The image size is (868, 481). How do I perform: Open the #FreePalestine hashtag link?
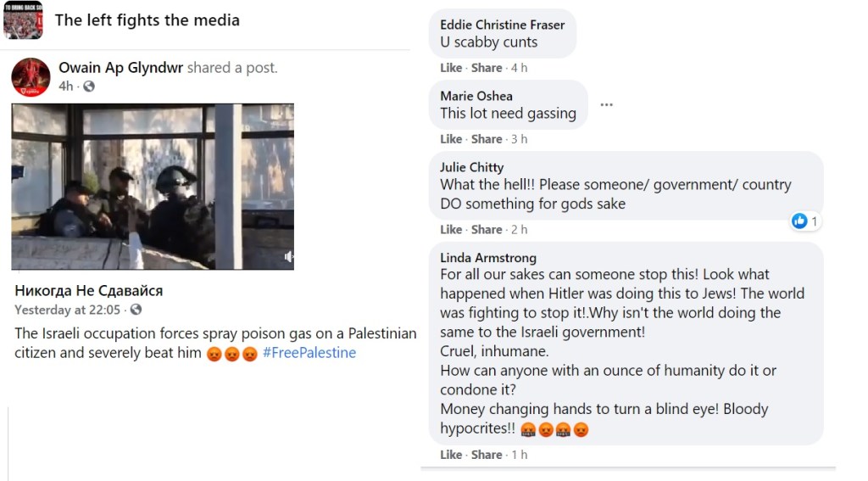pyautogui.click(x=309, y=353)
